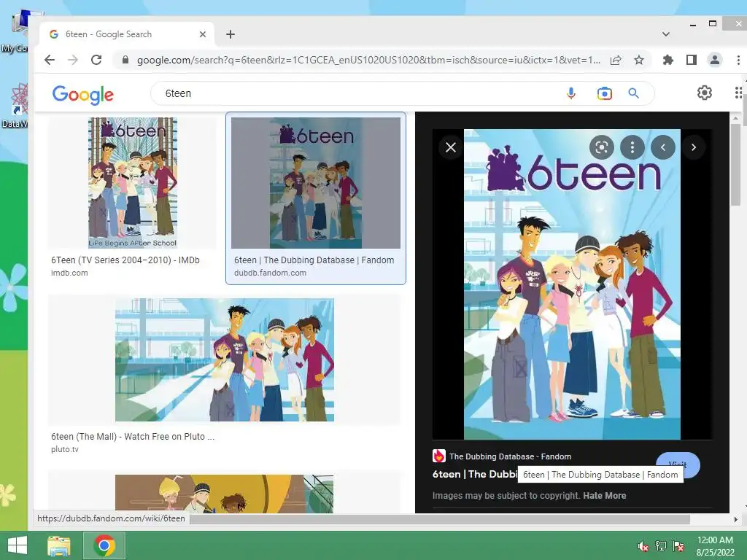Click the muted volume tray icon
The width and height of the screenshot is (747, 560).
643,546
